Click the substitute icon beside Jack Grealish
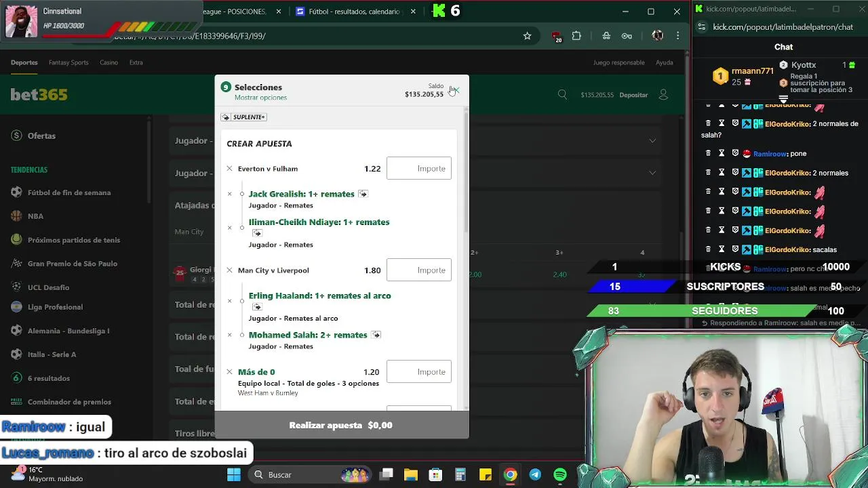Screen dimensions: 868x488 click(x=363, y=194)
